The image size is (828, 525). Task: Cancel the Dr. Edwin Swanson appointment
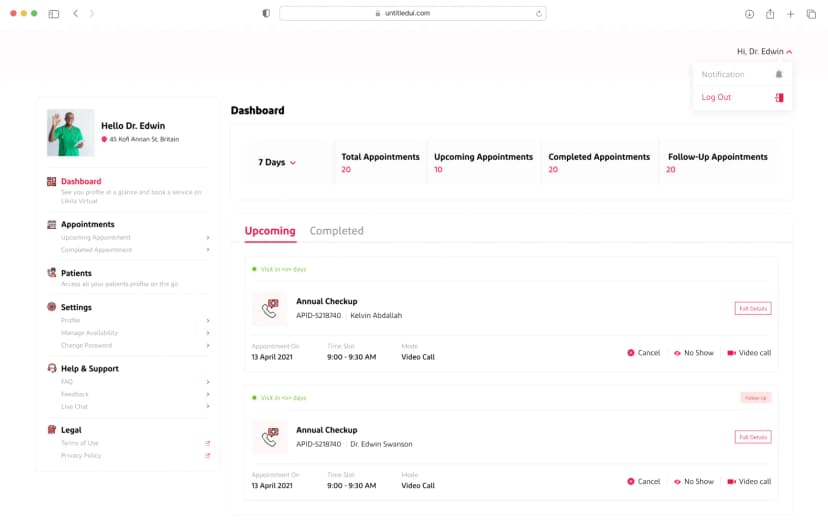[643, 481]
